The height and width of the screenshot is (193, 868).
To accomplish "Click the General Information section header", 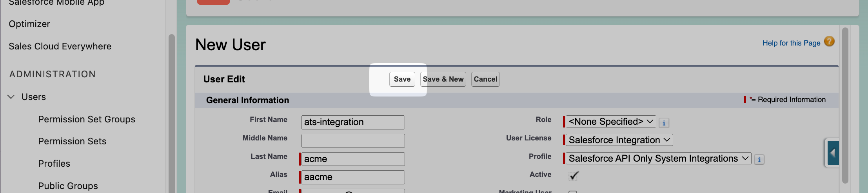I will [x=248, y=100].
